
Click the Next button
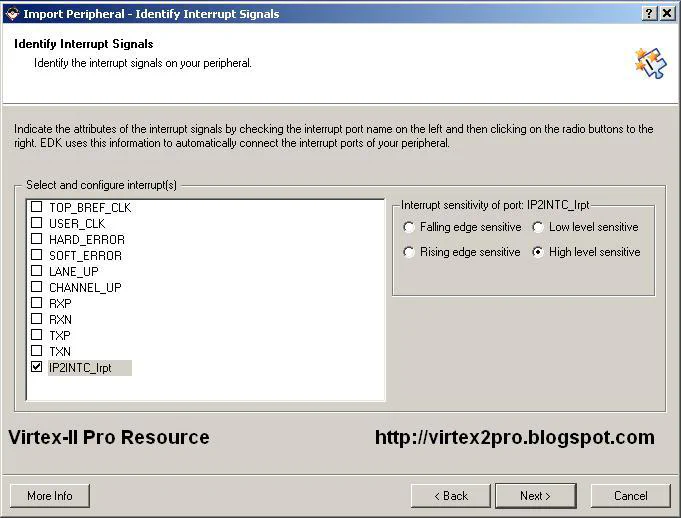[x=535, y=496]
